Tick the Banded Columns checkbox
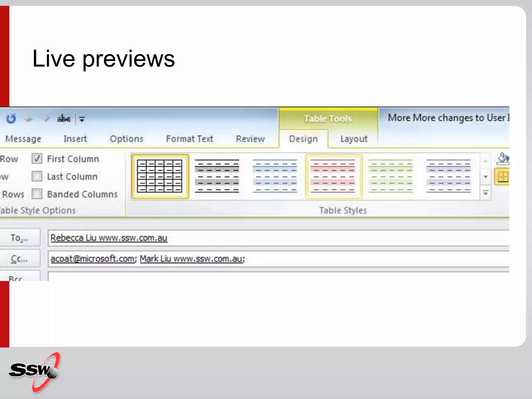 point(37,194)
